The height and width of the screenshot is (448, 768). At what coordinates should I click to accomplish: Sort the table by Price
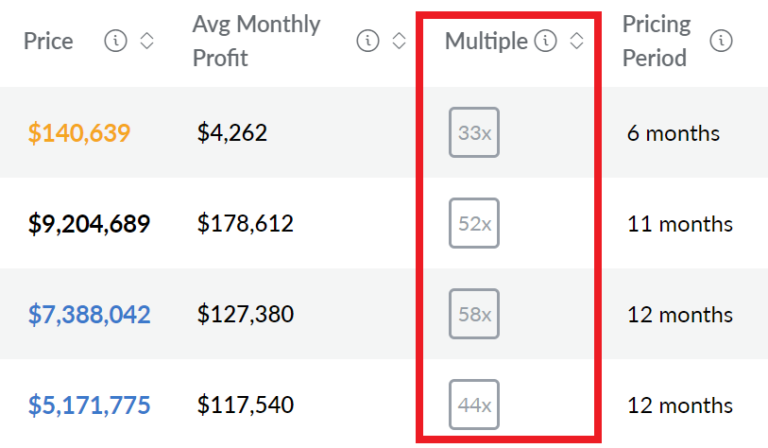(146, 41)
